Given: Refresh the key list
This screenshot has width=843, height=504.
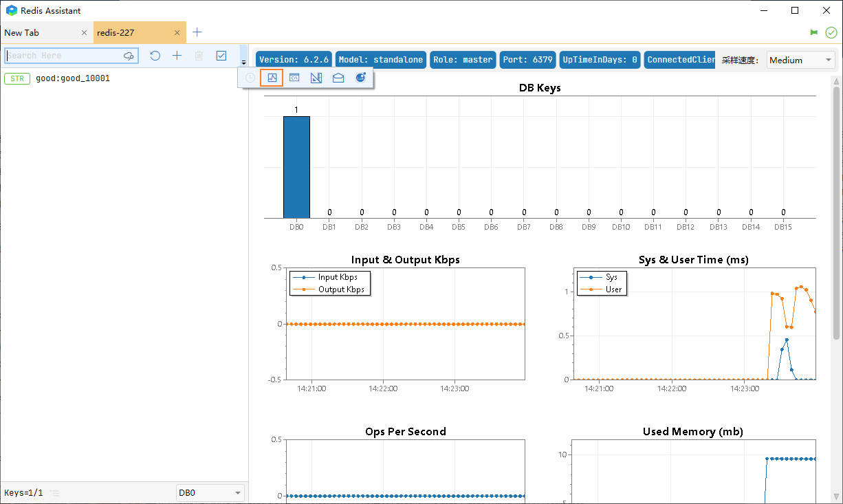Looking at the screenshot, I should pos(155,56).
